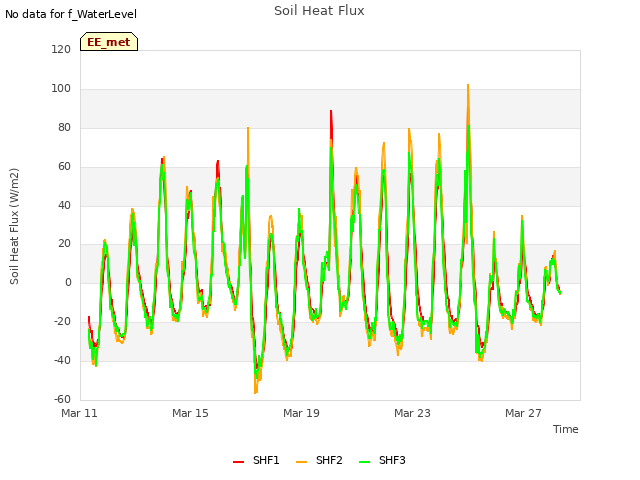Click the 40 y-axis tick label
640x480 pixels.
[64, 205]
